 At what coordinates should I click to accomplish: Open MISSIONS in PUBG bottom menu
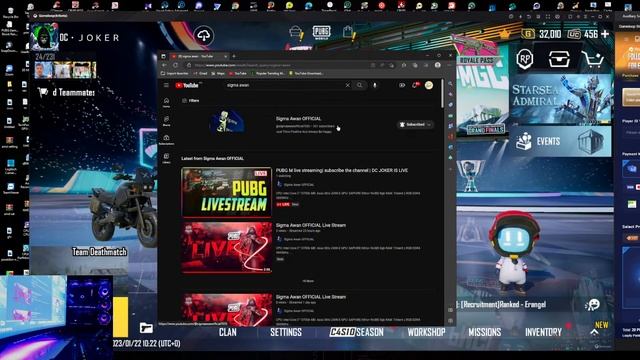coord(484,332)
